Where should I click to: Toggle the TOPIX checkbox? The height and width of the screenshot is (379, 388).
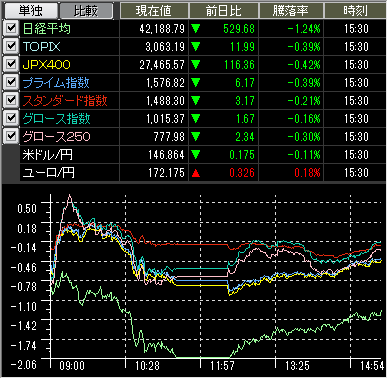click(x=11, y=46)
